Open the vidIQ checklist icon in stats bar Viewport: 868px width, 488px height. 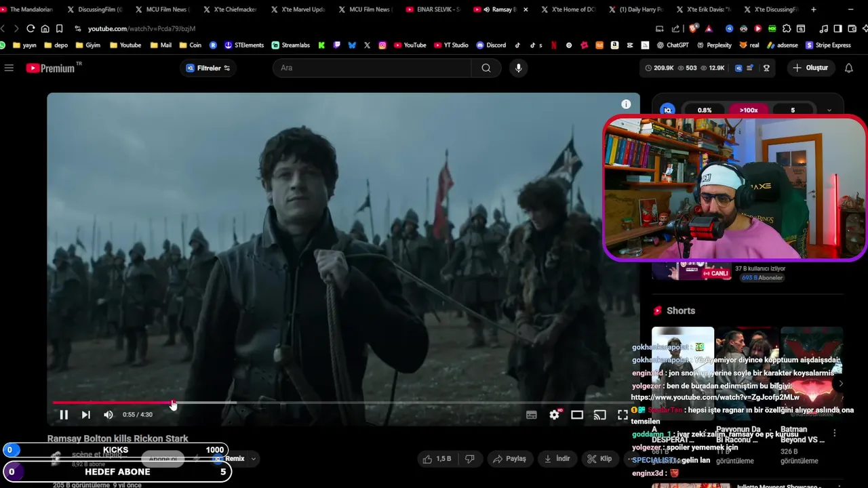751,68
